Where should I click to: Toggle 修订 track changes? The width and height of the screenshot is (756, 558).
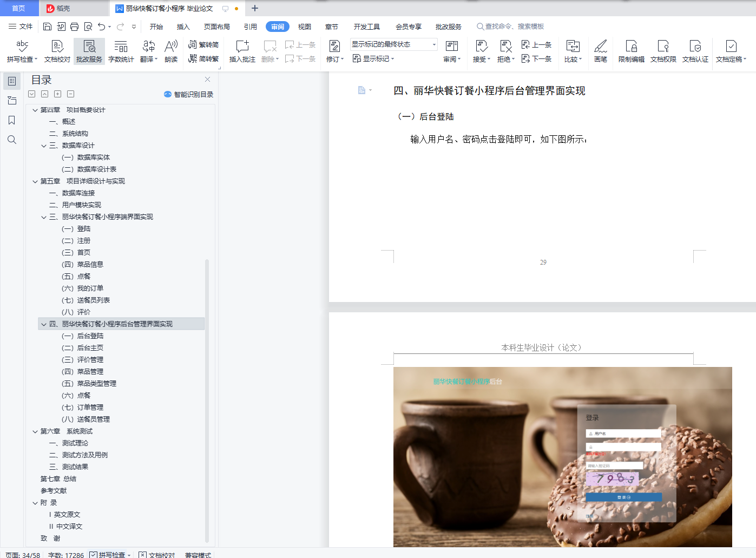point(335,51)
